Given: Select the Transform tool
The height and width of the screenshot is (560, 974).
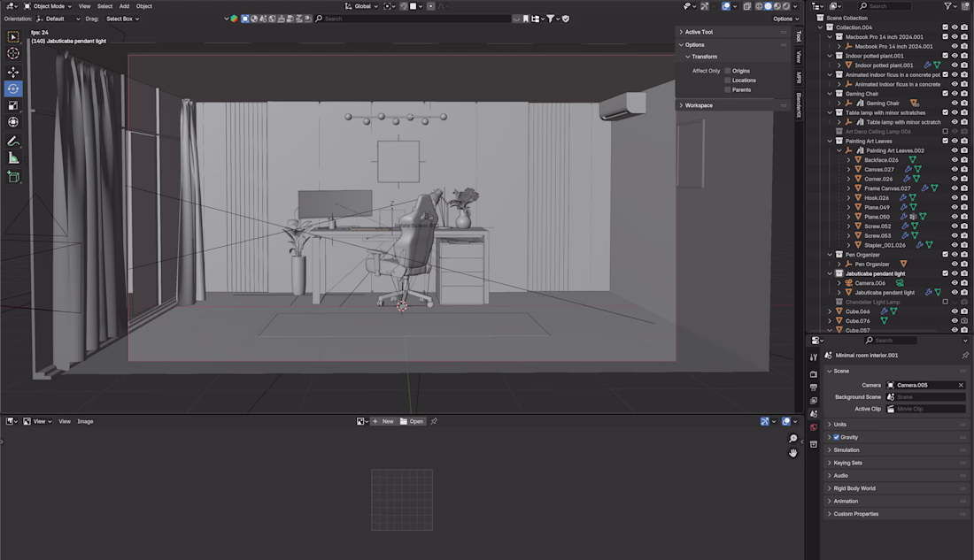Looking at the screenshot, I should click(x=13, y=122).
